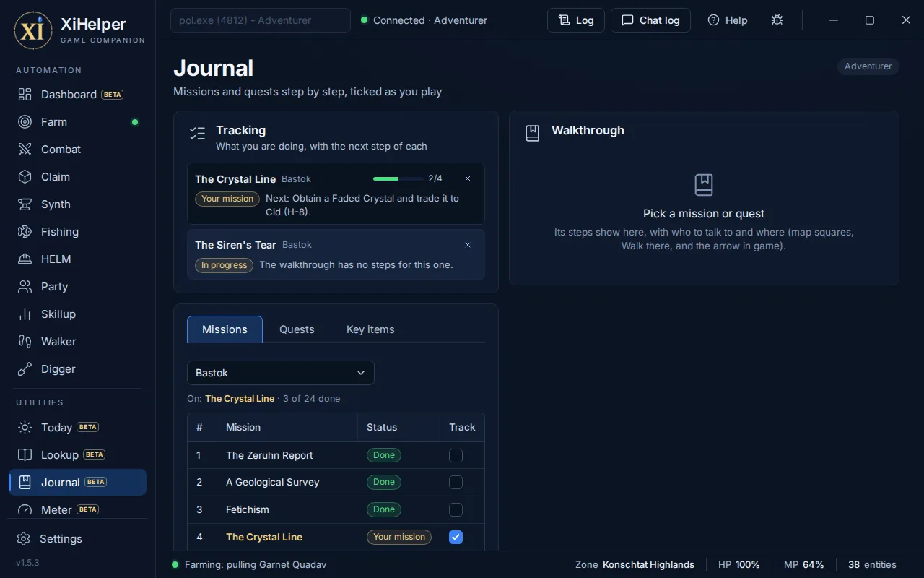Viewport: 924px width, 578px height.
Task: Open Farm via its target icon
Action: coord(25,122)
